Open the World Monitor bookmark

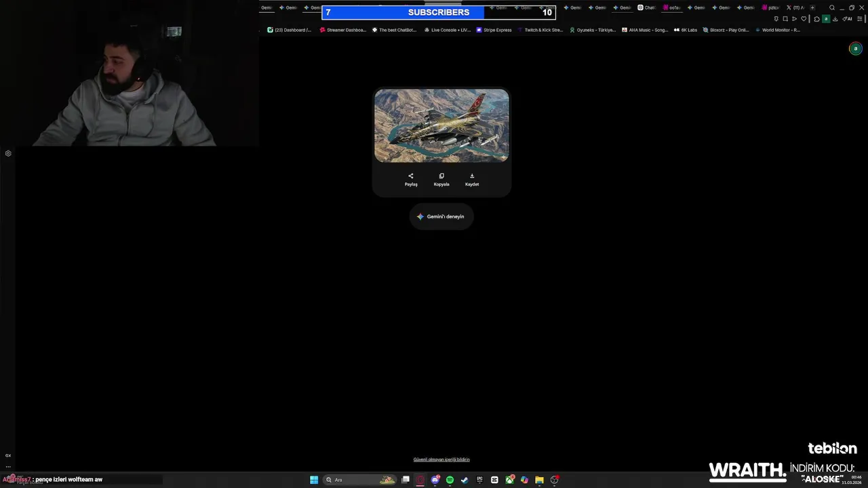pyautogui.click(x=778, y=30)
